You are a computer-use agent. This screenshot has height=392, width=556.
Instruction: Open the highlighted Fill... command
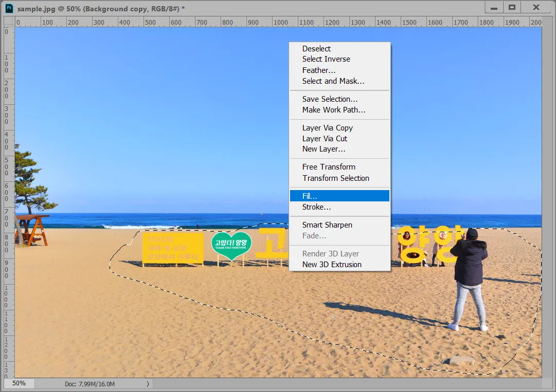coord(339,196)
